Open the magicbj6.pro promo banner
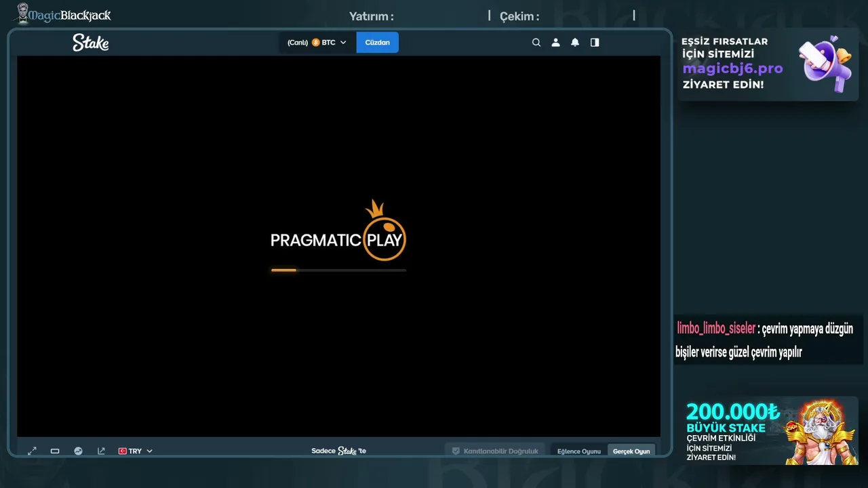The height and width of the screenshot is (488, 868). tap(768, 65)
